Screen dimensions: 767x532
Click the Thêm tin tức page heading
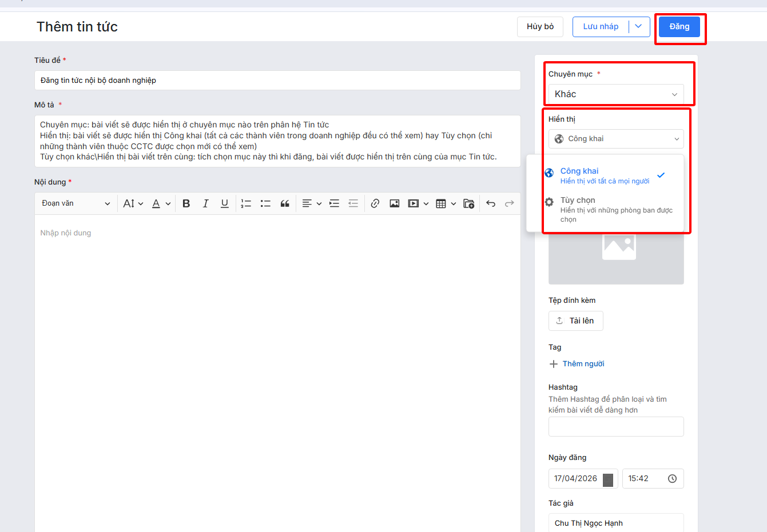coord(77,27)
